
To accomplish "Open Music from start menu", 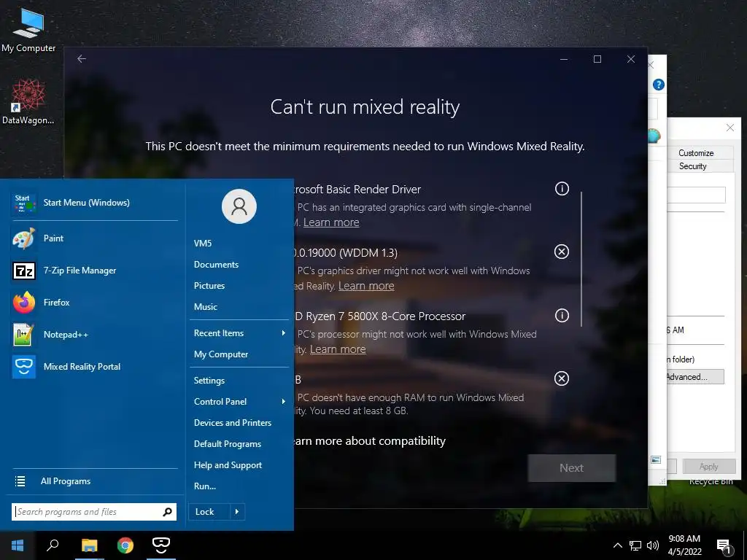I will point(239,307).
